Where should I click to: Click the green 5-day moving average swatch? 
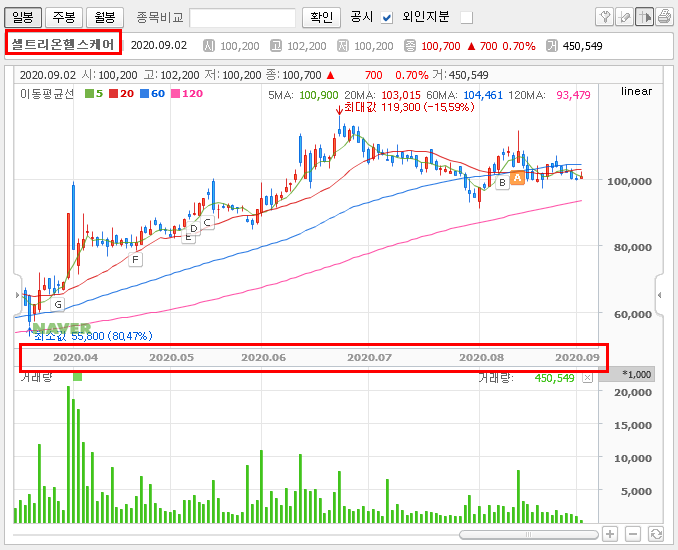90,93
